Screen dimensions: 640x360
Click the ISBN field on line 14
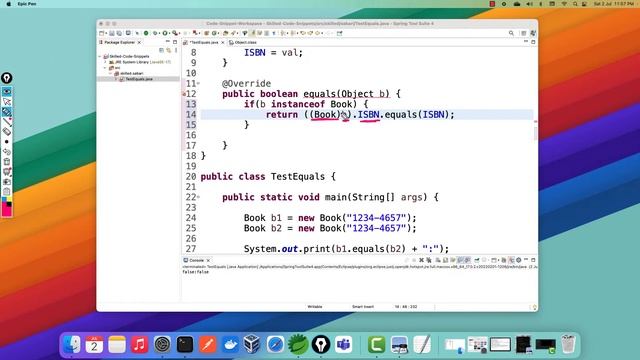coord(369,115)
